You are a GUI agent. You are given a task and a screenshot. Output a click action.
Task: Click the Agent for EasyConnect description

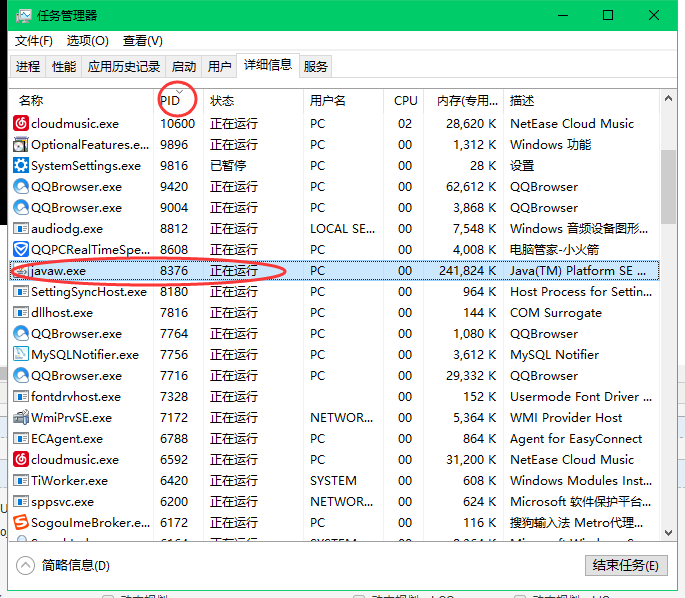[576, 438]
